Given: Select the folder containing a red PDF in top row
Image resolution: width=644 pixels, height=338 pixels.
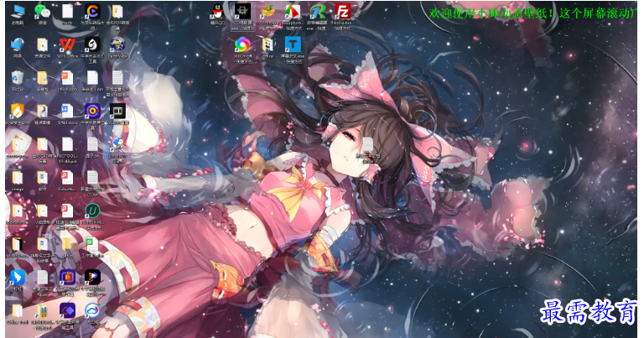Looking at the screenshot, I should [117, 12].
